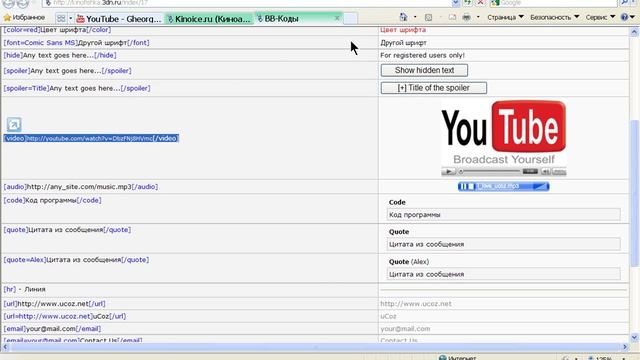The height and width of the screenshot is (360, 640).
Task: Open the Quick Tabs grid view
Action: pos(61,18)
